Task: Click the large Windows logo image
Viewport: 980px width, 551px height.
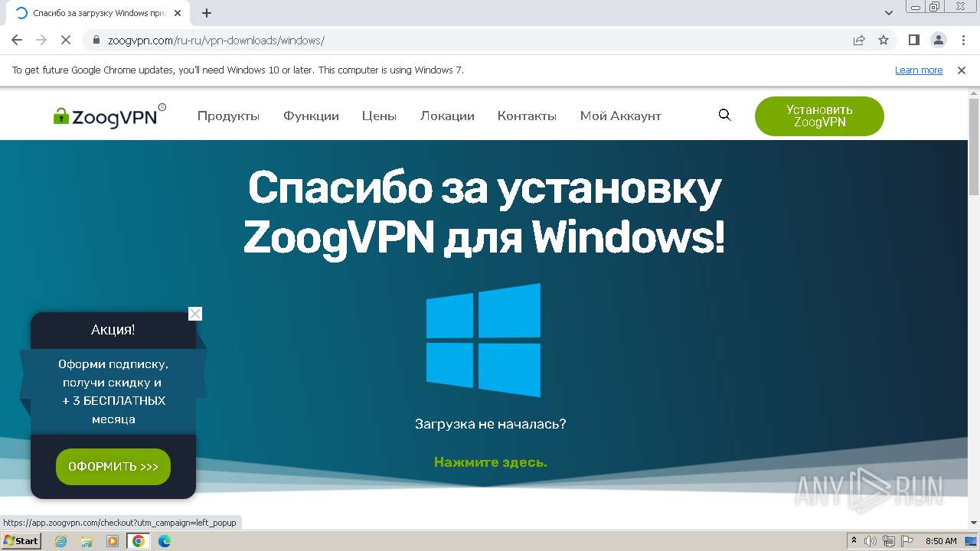Action: (483, 340)
